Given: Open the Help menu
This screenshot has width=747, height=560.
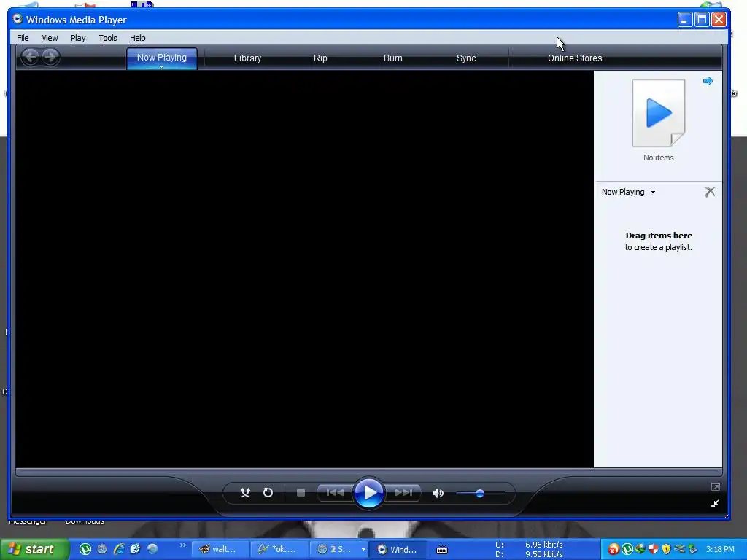Looking at the screenshot, I should 138,38.
